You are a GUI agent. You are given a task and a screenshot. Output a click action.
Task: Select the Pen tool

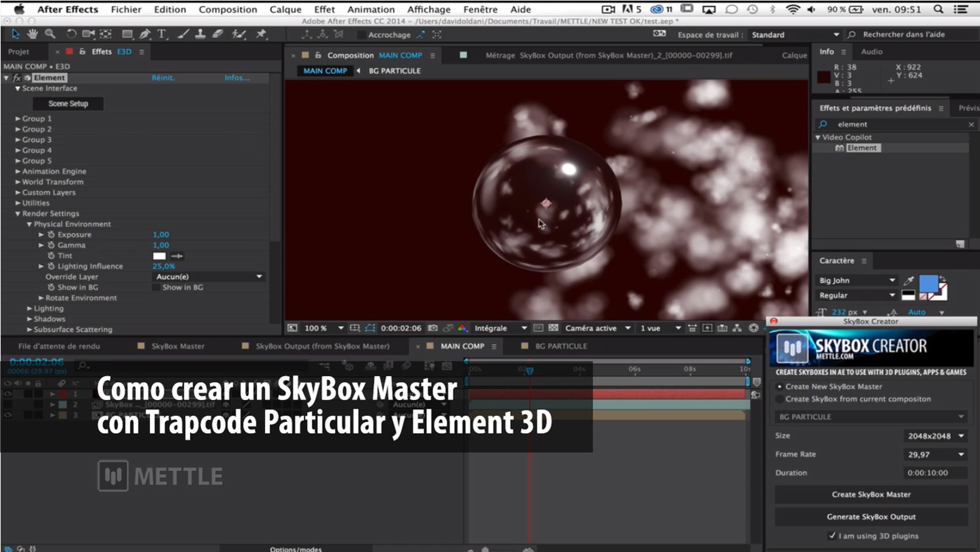[145, 34]
